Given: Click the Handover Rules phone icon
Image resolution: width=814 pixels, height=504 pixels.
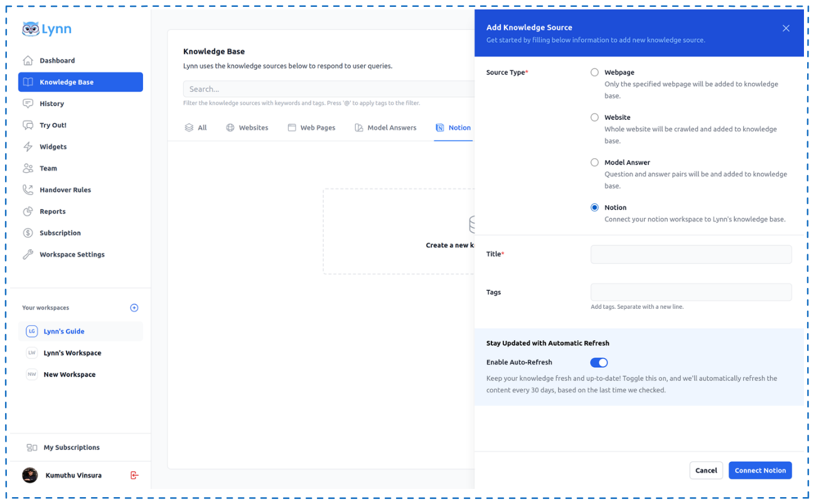Looking at the screenshot, I should click(28, 190).
